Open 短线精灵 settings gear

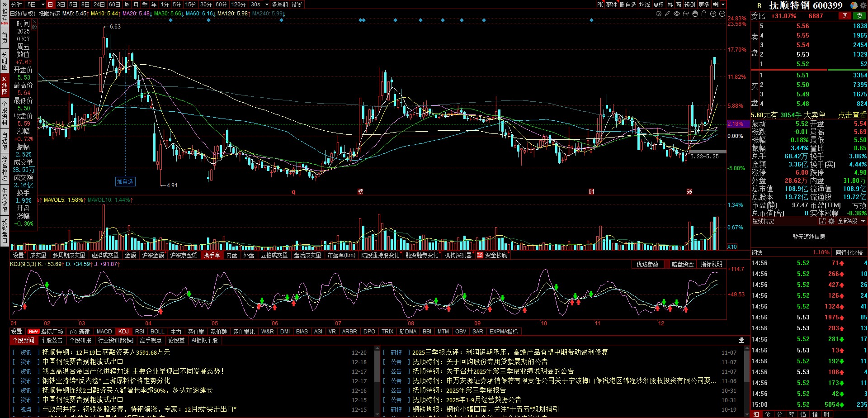[831, 221]
